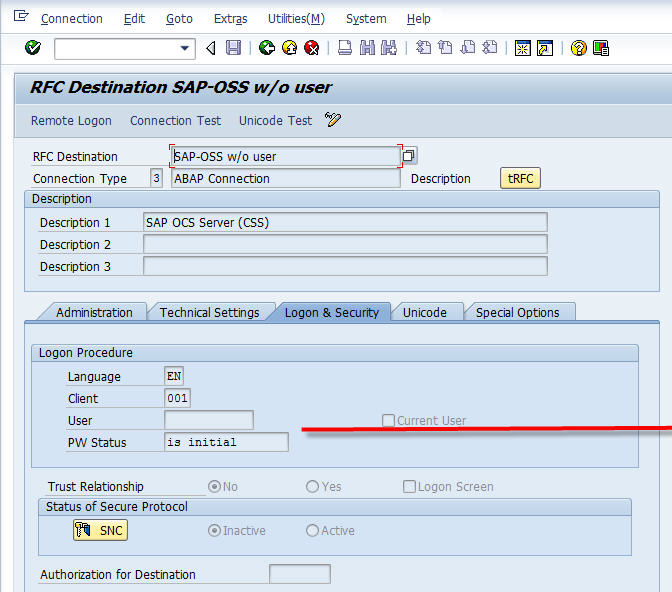Open the command field dropdown arrow
The width and height of the screenshot is (672, 592).
point(185,48)
